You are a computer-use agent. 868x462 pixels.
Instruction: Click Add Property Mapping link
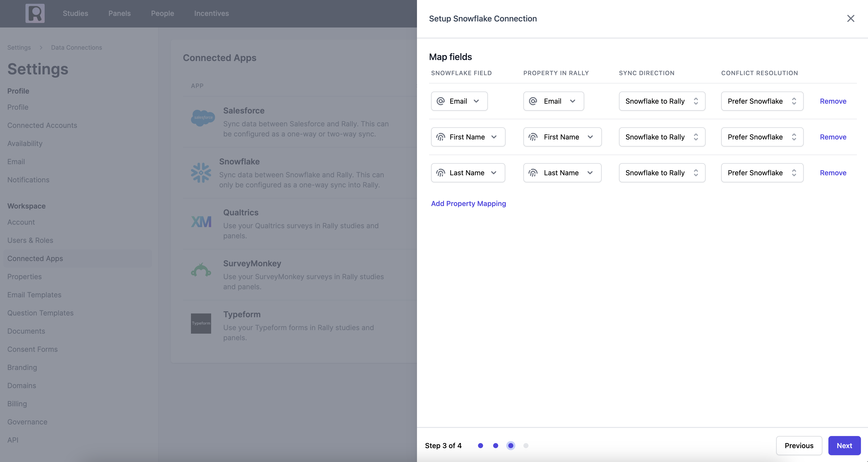click(468, 204)
